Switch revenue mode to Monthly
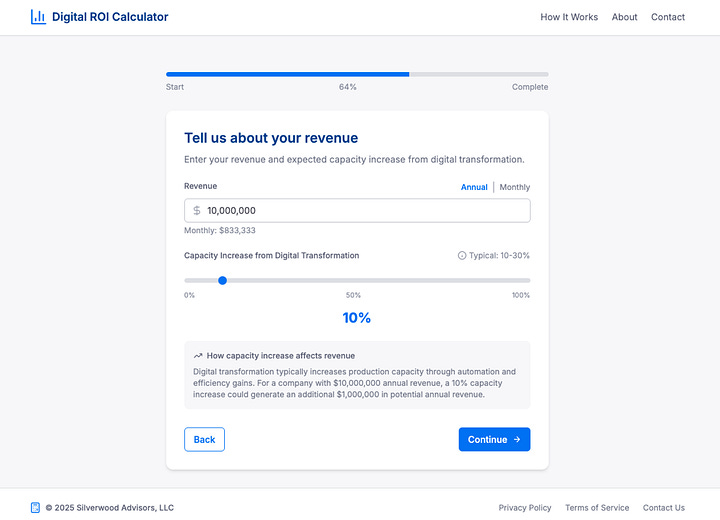Screen dimensions: 720x520 pyautogui.click(x=514, y=187)
